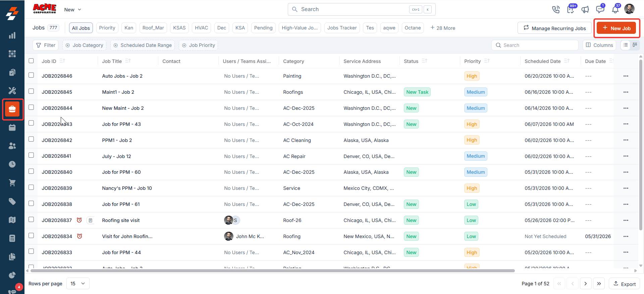Open the bar chart dashboard sidebar icon

click(12, 35)
